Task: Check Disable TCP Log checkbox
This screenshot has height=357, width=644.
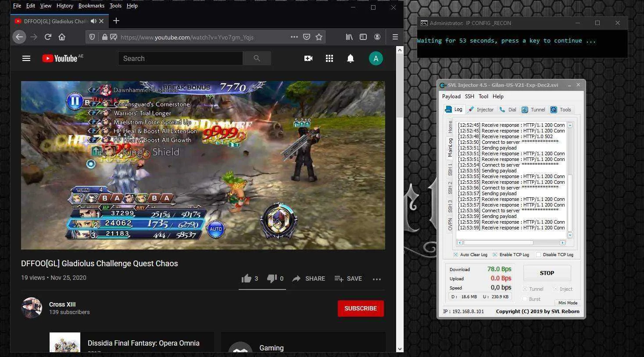Action: click(x=538, y=255)
